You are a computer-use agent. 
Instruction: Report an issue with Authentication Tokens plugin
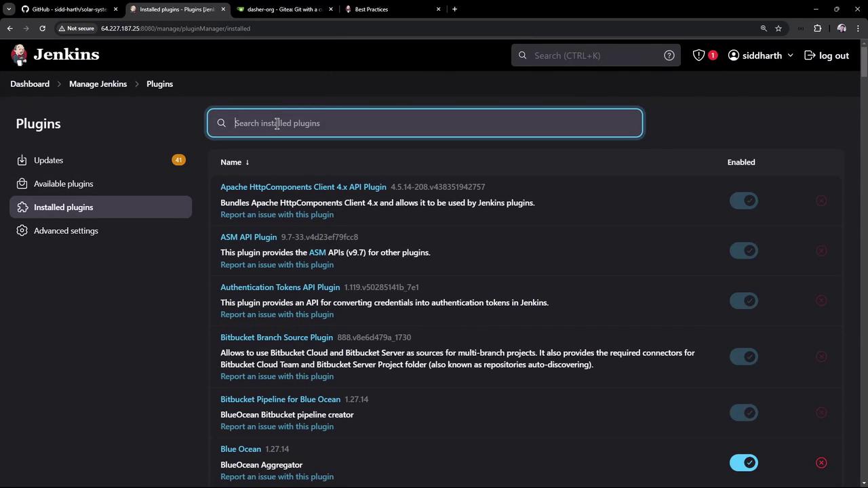click(x=277, y=314)
